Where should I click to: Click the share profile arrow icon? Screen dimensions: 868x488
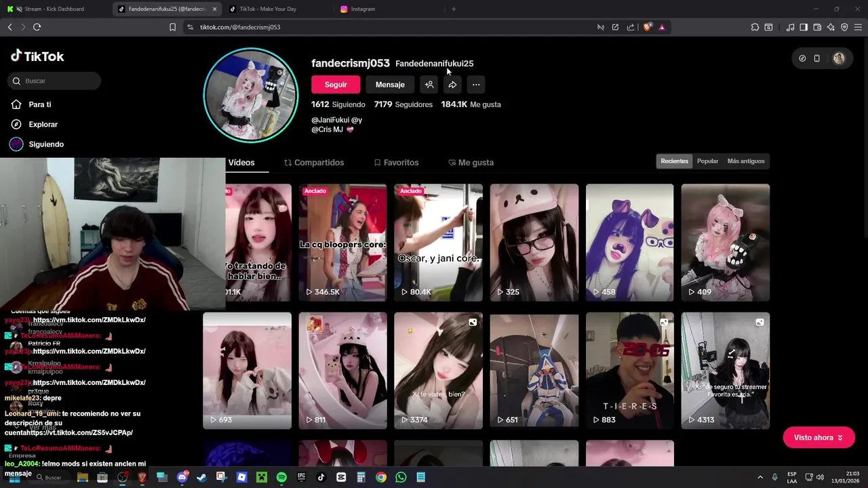(x=452, y=85)
